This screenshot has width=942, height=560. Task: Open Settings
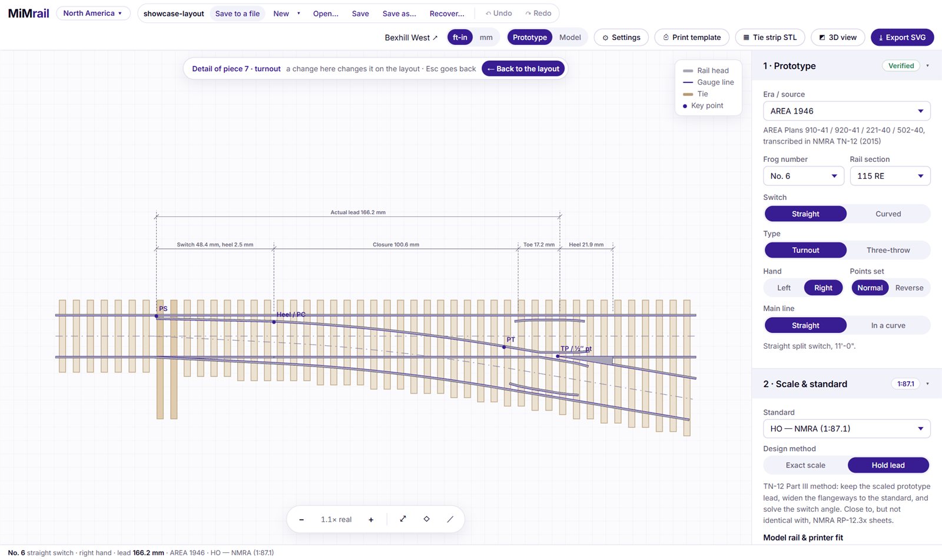(x=621, y=37)
